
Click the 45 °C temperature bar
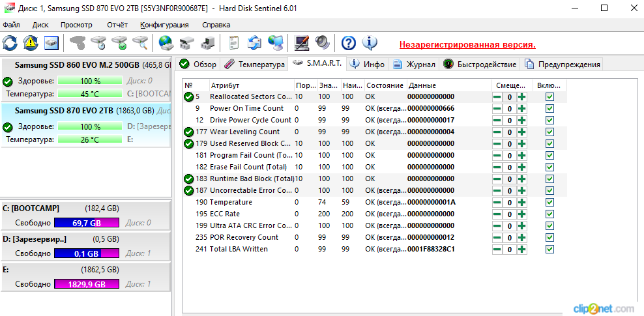pos(90,94)
